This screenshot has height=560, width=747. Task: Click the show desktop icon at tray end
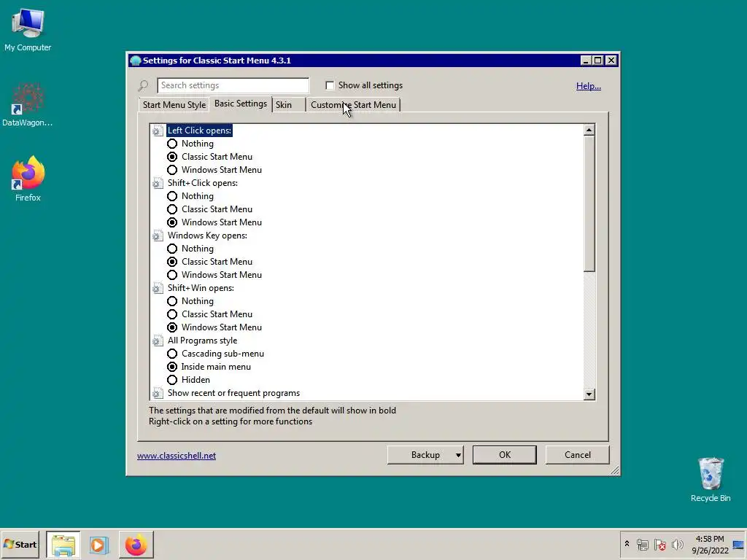coord(739,544)
